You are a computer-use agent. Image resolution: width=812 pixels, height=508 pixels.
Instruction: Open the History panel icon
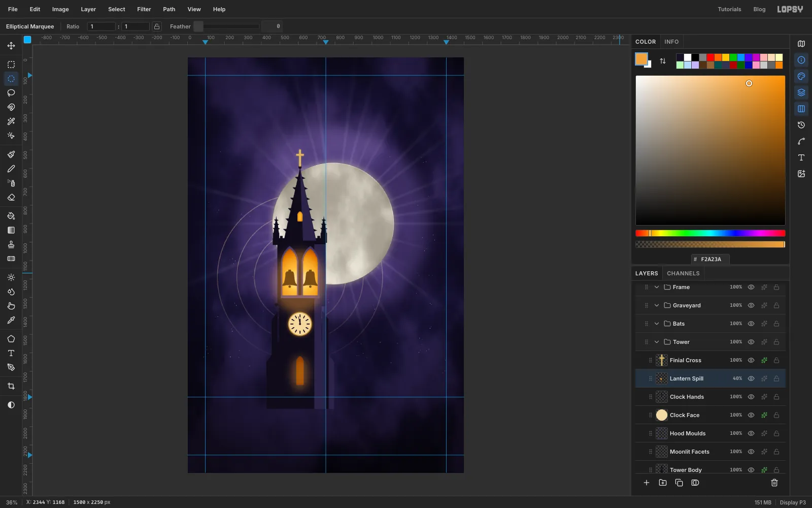click(x=801, y=125)
